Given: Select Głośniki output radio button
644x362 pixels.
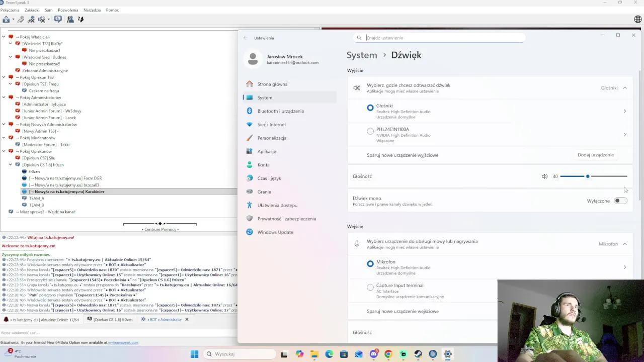Looking at the screenshot, I should tap(370, 108).
